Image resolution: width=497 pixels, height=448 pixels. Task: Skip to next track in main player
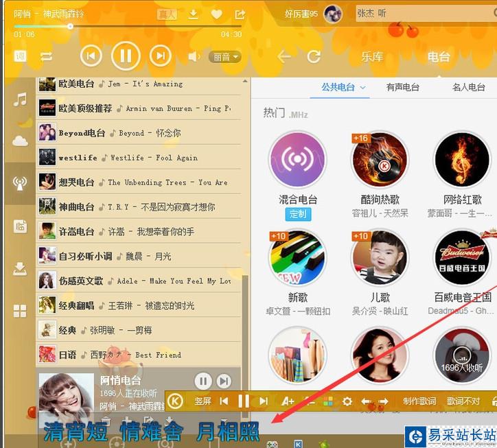[x=161, y=56]
